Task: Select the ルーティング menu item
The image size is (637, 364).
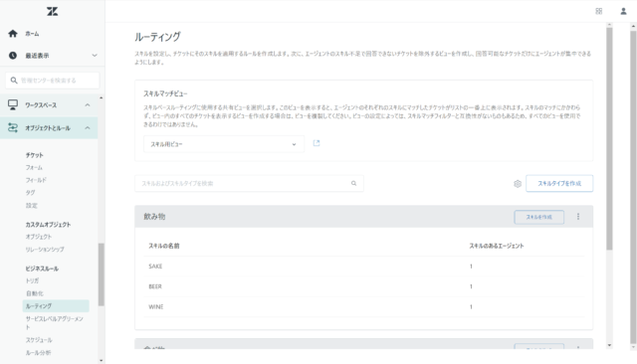Action: (x=56, y=306)
